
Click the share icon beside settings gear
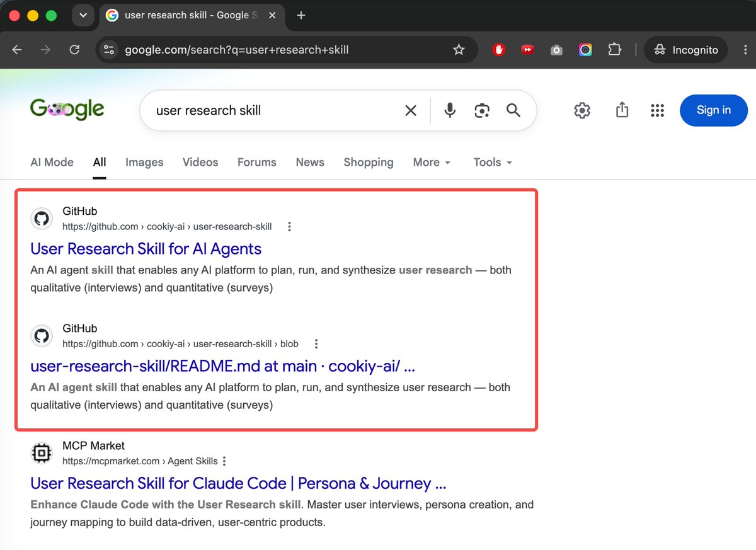(622, 110)
